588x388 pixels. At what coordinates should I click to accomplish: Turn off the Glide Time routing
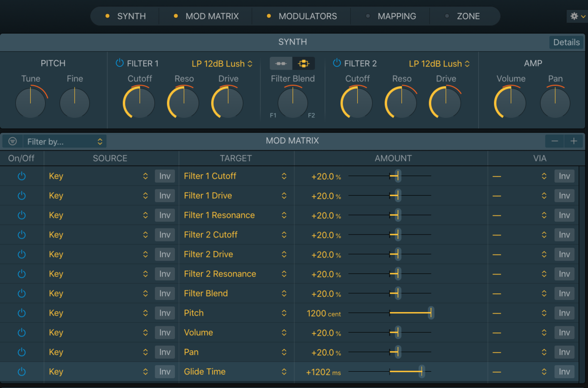coord(22,372)
